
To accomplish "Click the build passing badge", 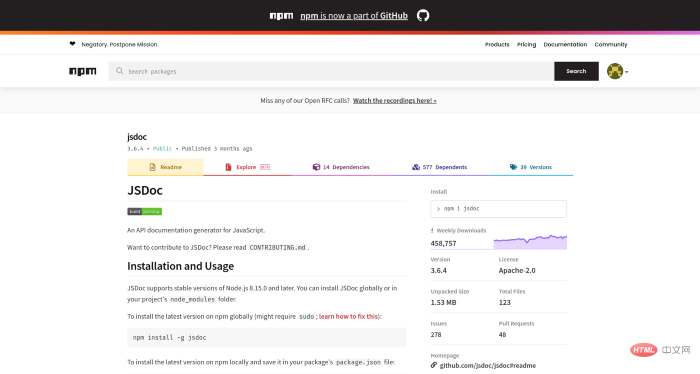I will tap(145, 212).
